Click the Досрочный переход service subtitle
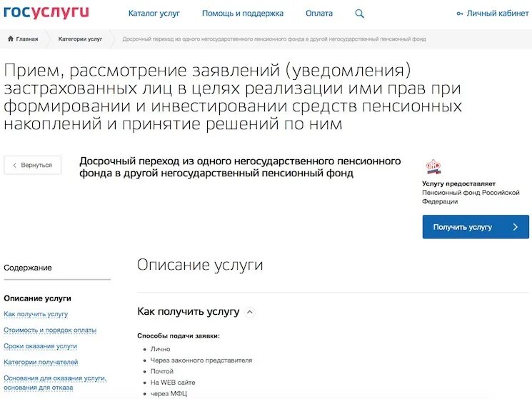The image size is (532, 399). point(240,167)
